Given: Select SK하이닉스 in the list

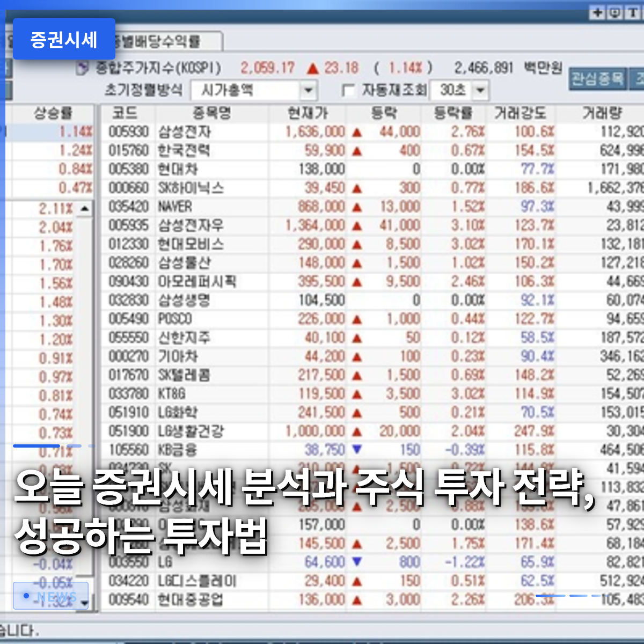Looking at the screenshot, I should pyautogui.click(x=191, y=188).
